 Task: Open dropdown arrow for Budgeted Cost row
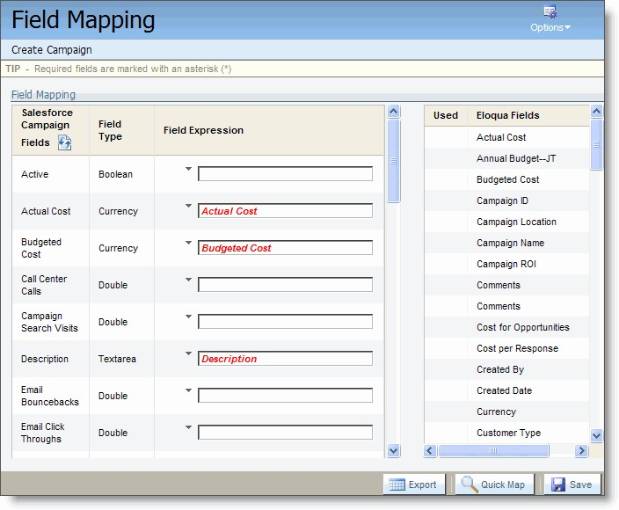tap(189, 243)
